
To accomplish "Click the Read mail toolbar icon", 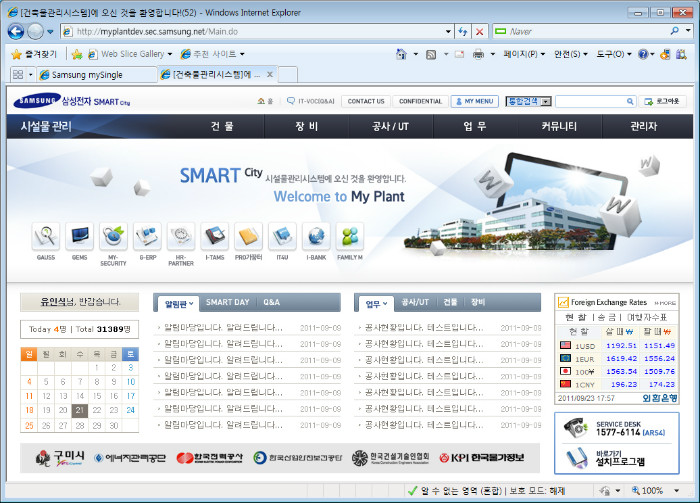I will click(x=459, y=54).
